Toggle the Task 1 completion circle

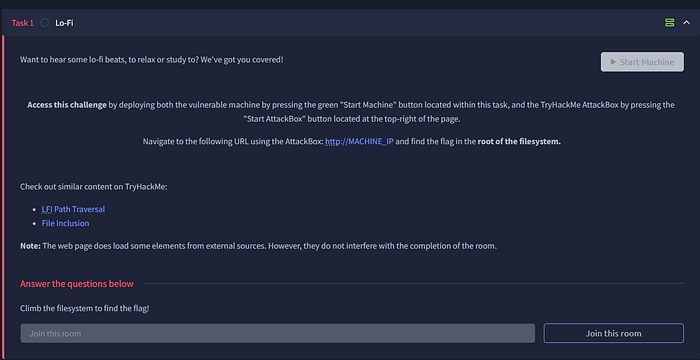point(45,23)
